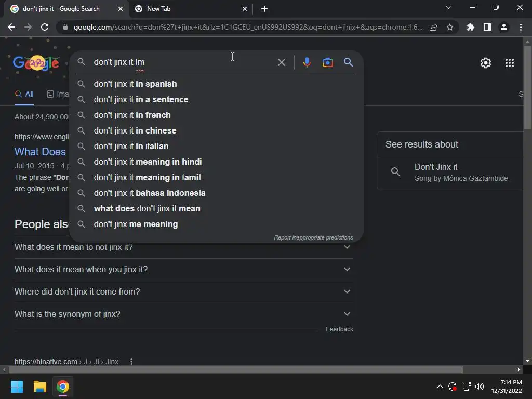Open Windows Start menu

(17, 387)
